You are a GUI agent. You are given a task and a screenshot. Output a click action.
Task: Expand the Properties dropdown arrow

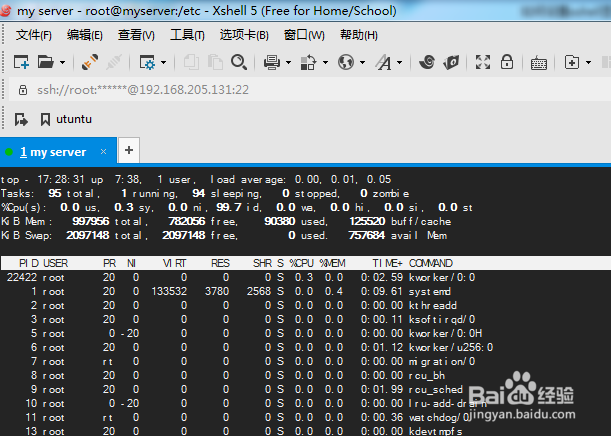coord(163,62)
